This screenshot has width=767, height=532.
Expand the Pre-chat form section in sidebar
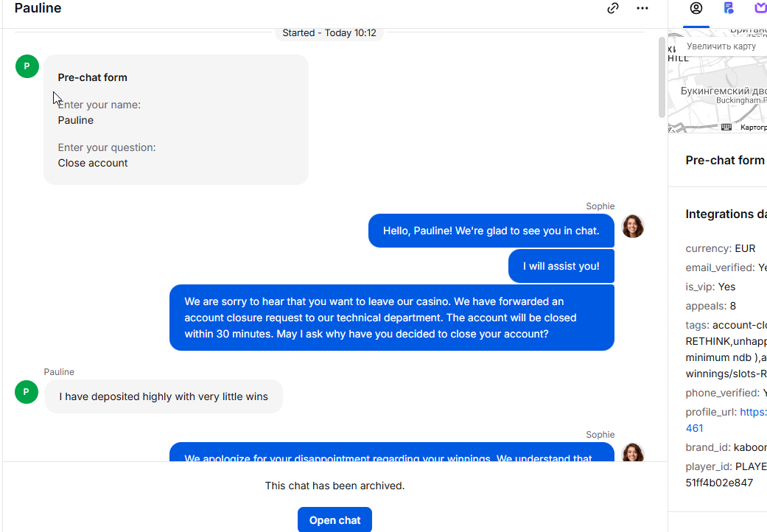tap(725, 161)
